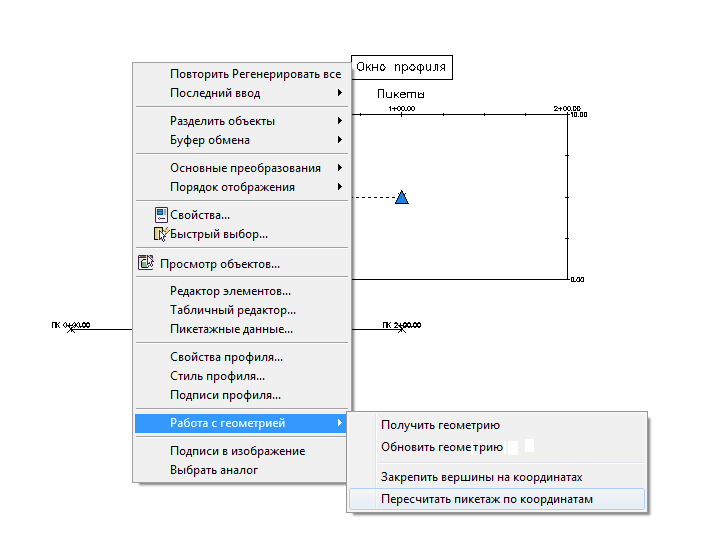
Task: Choose Пересчитать пикетаж по координатам
Action: tap(487, 499)
